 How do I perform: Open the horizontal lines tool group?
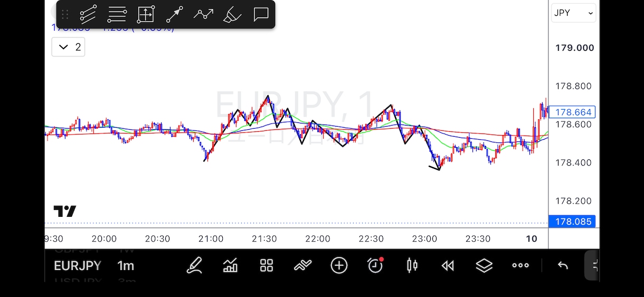pyautogui.click(x=117, y=14)
